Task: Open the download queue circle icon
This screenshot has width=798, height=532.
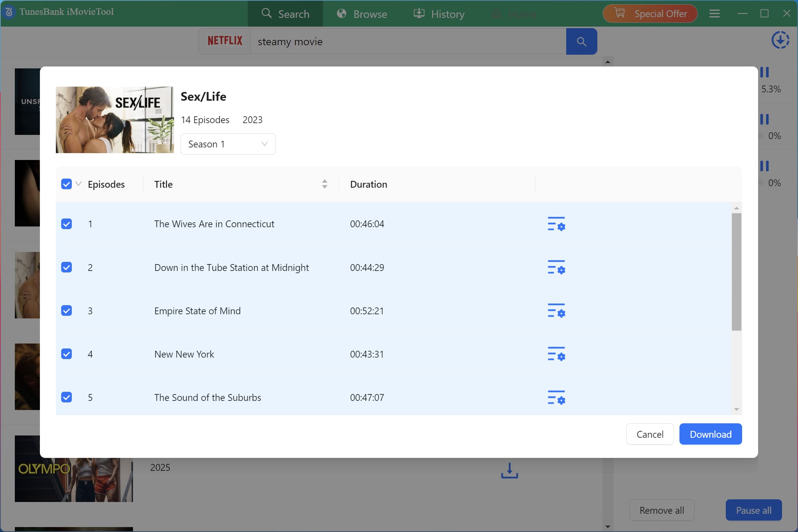Action: pyautogui.click(x=780, y=40)
